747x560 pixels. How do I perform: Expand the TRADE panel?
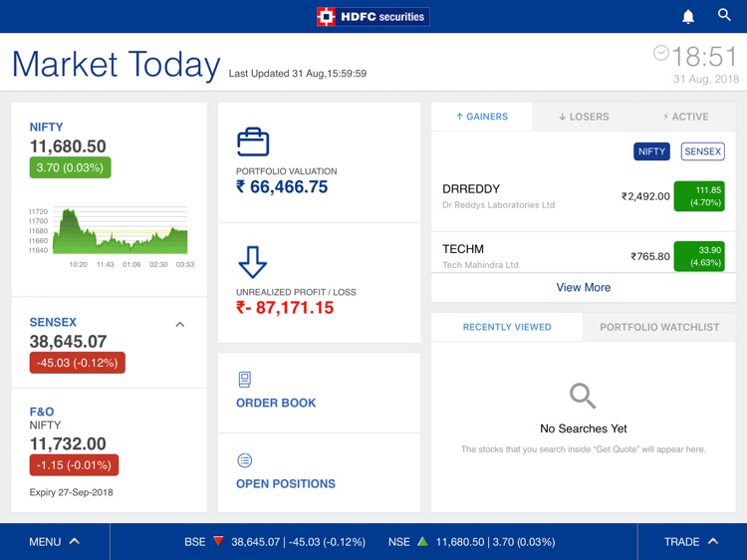pyautogui.click(x=691, y=542)
